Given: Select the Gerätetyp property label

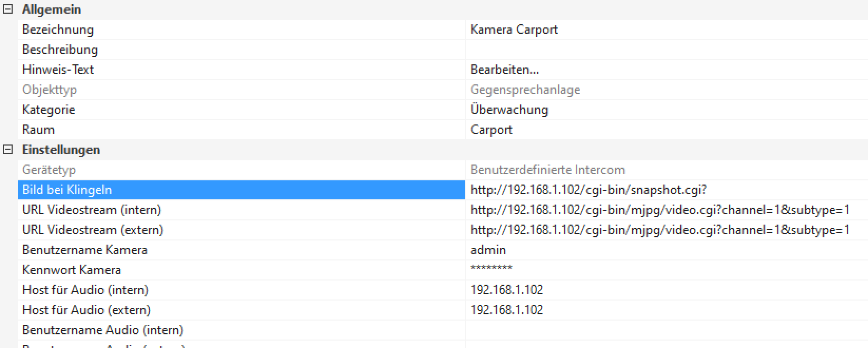Looking at the screenshot, I should pyautogui.click(x=49, y=170).
